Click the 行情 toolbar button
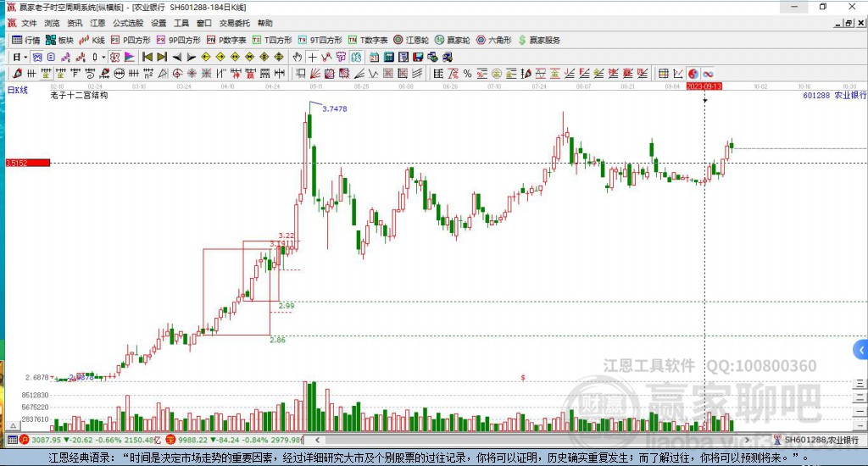Viewport: 868px width, 466px height. coord(26,40)
